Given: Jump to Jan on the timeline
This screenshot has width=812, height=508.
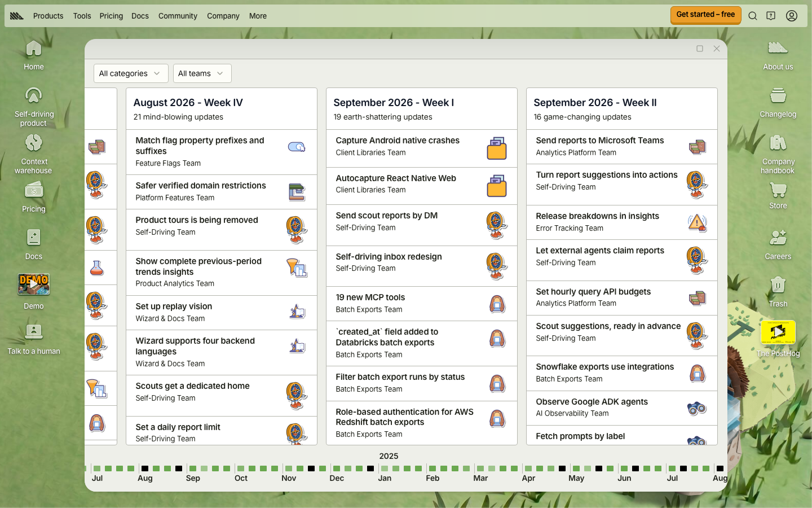Looking at the screenshot, I should [x=385, y=478].
